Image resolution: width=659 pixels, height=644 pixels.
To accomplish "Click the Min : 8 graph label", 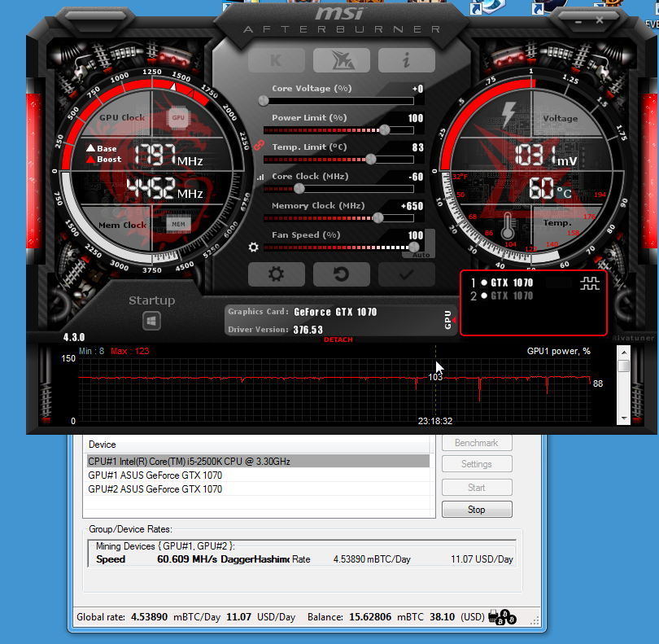I will 92,351.
